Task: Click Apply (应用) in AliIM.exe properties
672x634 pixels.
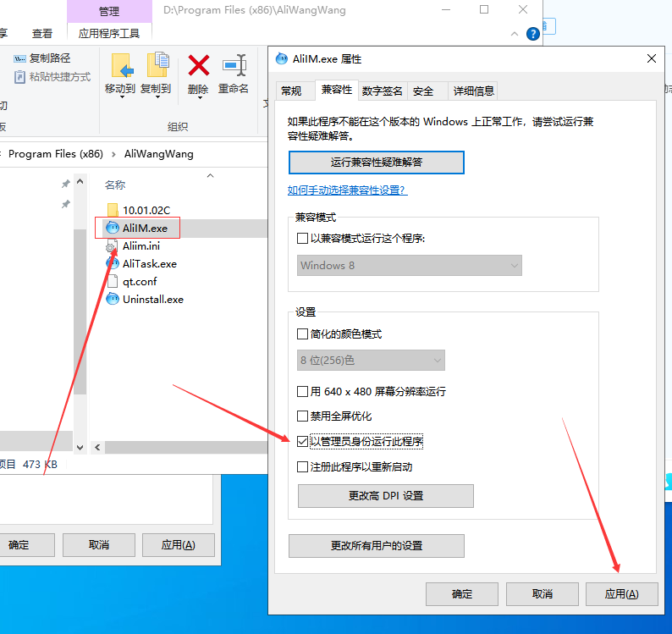Action: 622,594
